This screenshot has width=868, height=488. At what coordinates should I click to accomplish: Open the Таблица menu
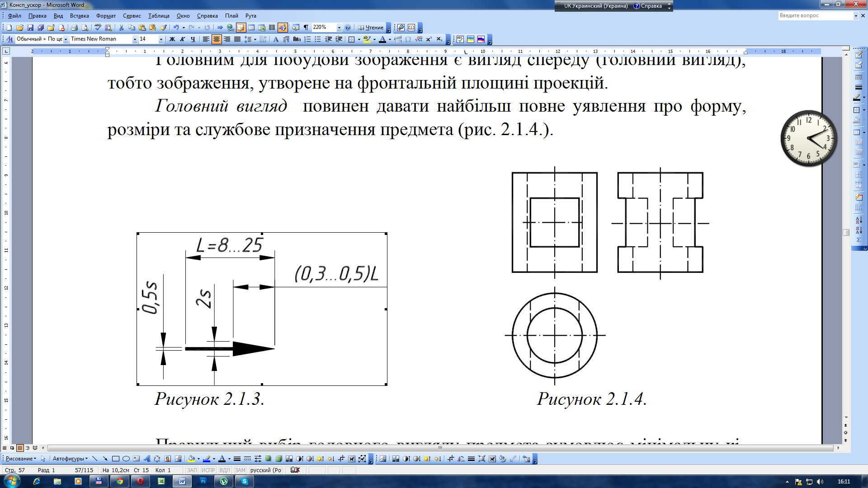click(159, 16)
